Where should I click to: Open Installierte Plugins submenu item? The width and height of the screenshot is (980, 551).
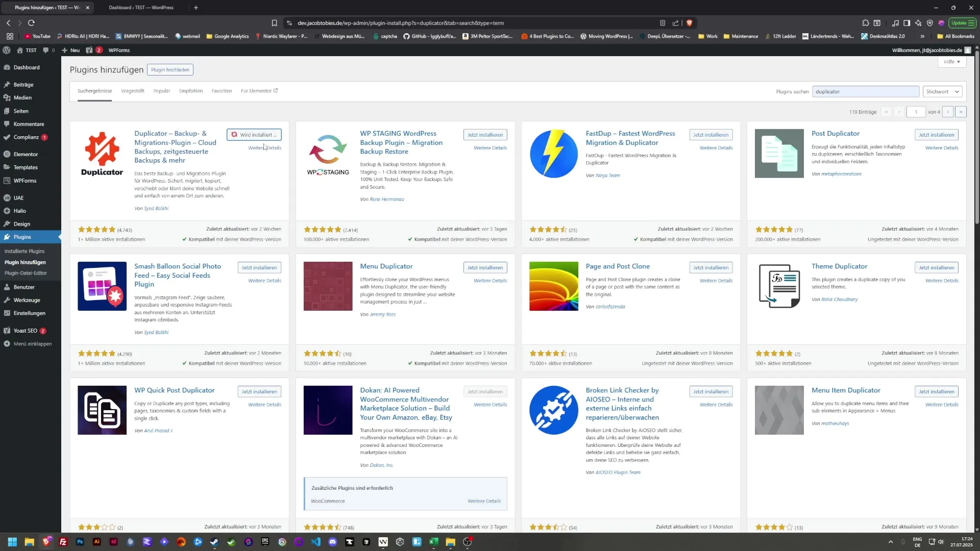pos(24,251)
